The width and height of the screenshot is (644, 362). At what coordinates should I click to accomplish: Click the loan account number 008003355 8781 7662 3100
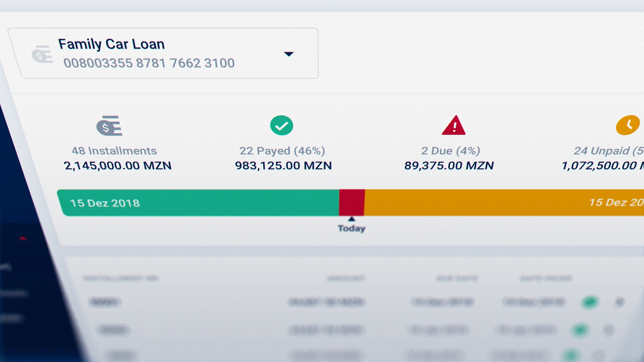[149, 63]
